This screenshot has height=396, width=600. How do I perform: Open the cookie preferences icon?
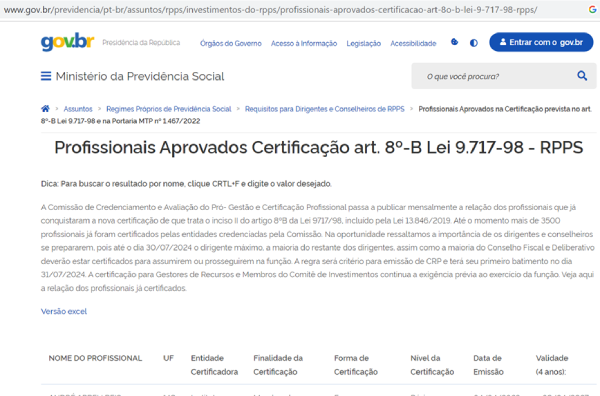(x=455, y=42)
